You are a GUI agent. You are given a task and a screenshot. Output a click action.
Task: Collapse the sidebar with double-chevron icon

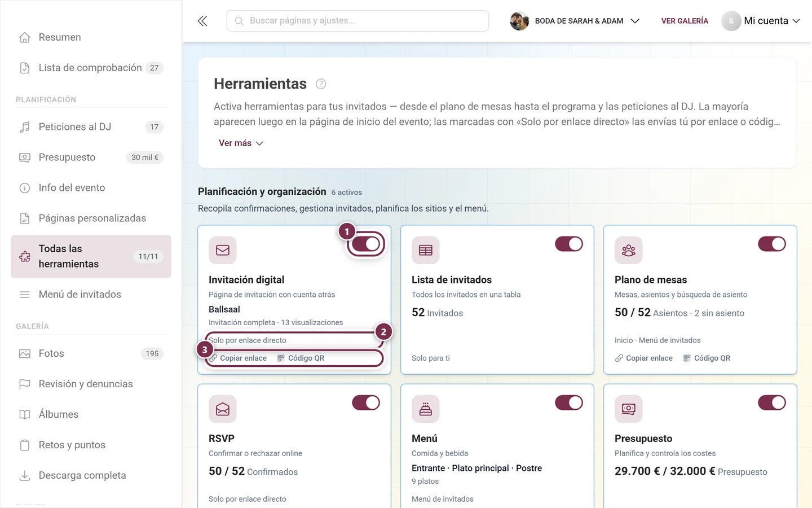pos(202,21)
